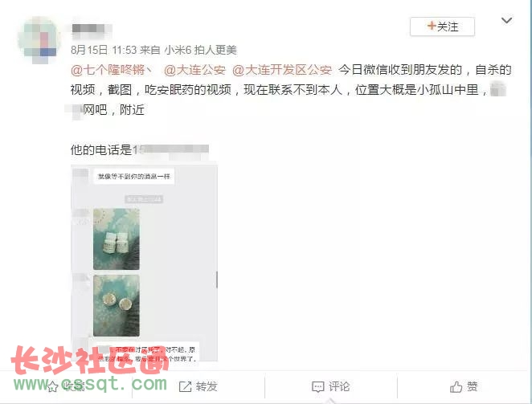This screenshot has width=532, height=404.
Task: Click the 8月15日 11:53 timestamp
Action: (x=104, y=51)
